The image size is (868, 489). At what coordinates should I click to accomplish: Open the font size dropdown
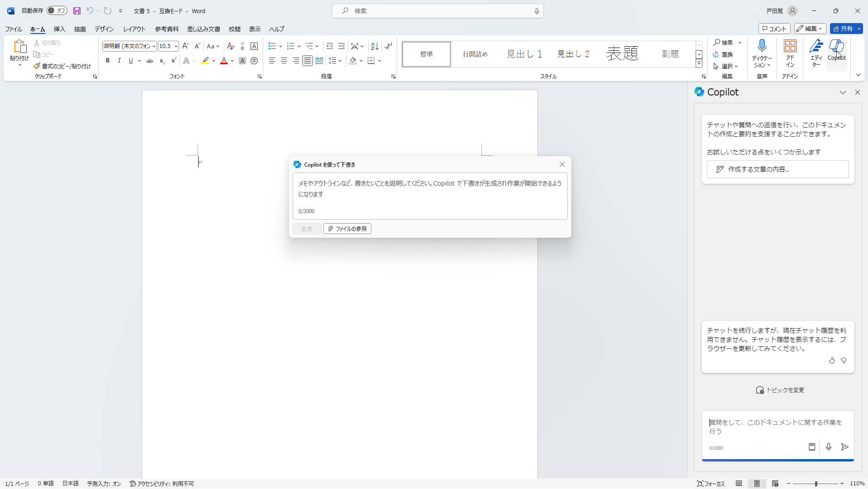[x=176, y=46]
